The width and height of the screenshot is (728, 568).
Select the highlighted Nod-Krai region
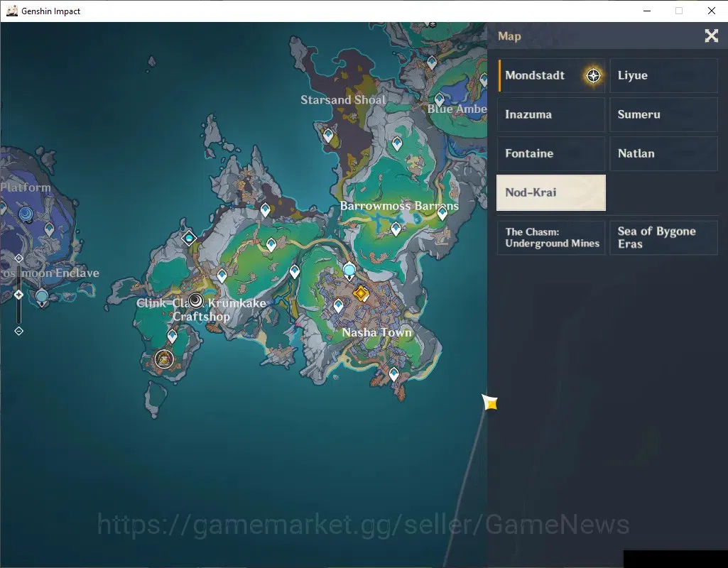click(x=551, y=192)
